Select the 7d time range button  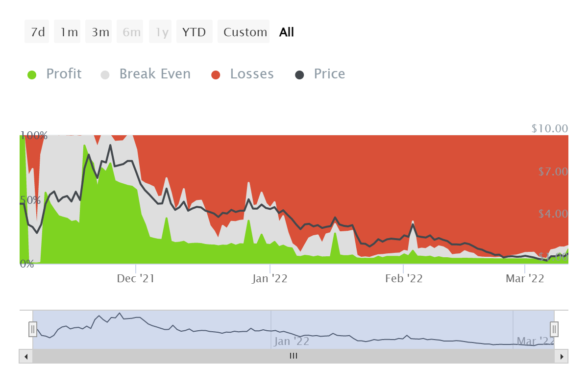pos(36,31)
